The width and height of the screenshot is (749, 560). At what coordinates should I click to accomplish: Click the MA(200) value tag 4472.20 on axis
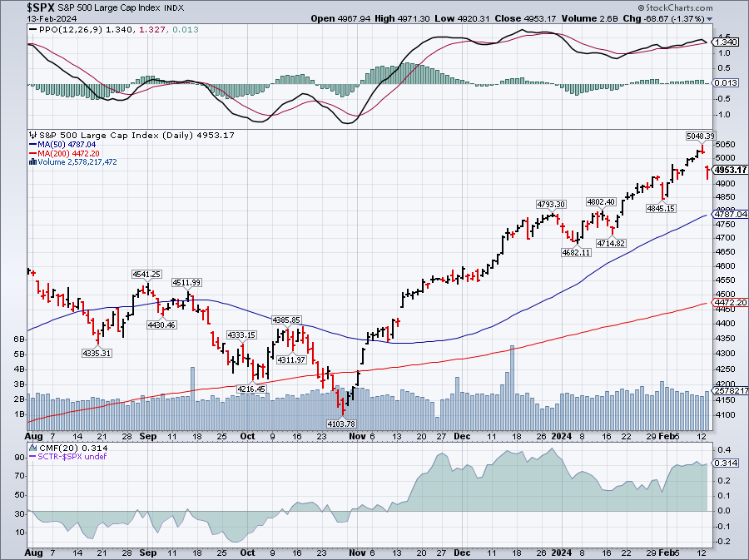728,302
